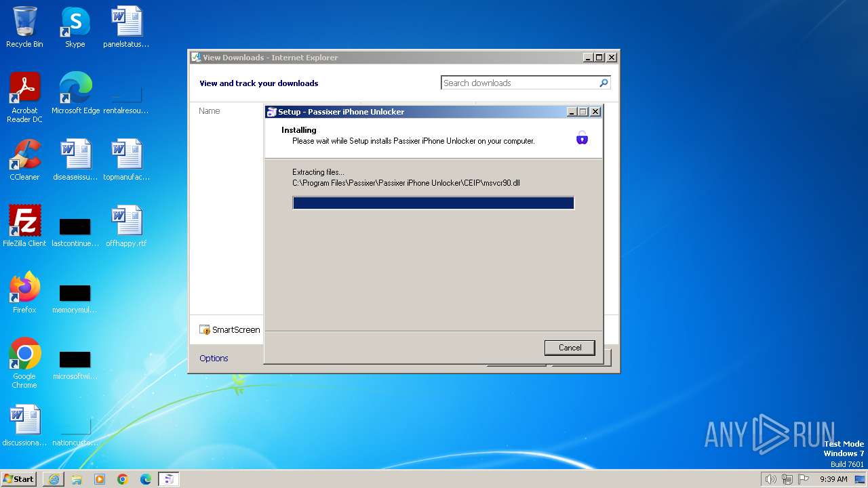Click the Show desktop button

coord(861,479)
